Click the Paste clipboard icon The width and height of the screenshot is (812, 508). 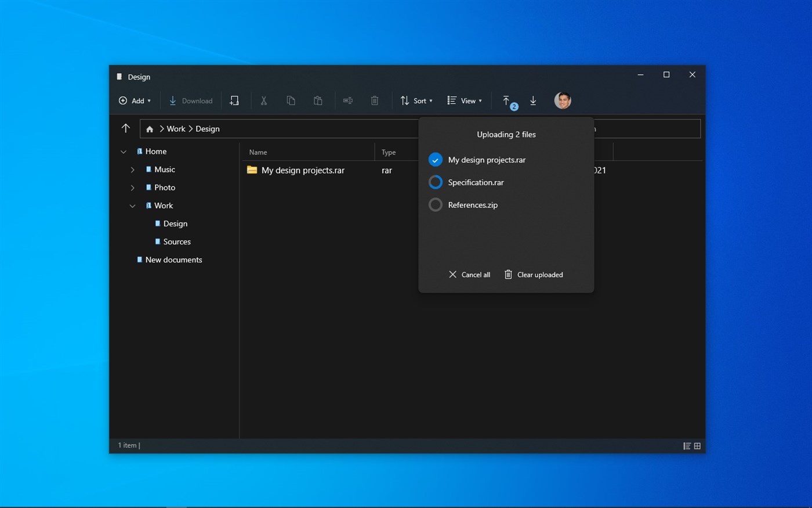pyautogui.click(x=318, y=101)
